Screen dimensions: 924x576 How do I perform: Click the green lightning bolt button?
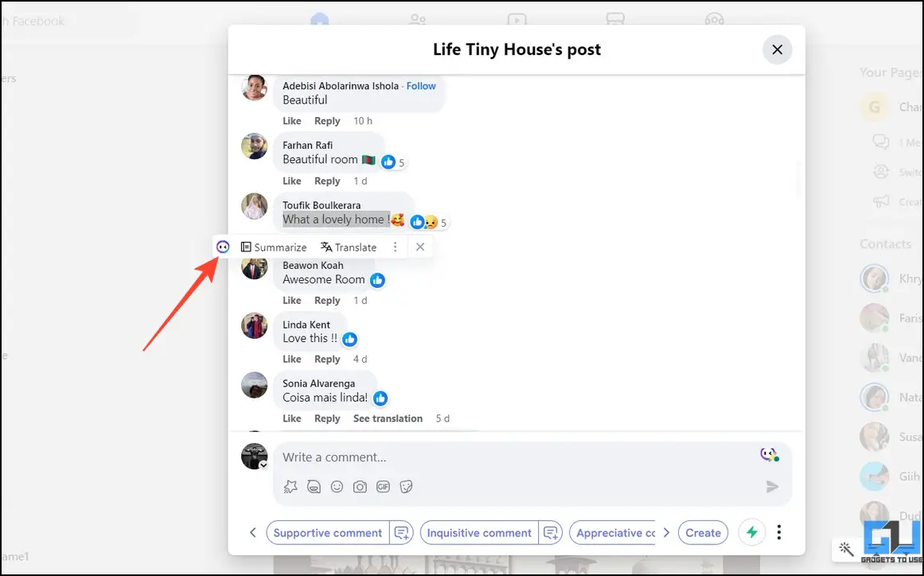[x=752, y=532]
